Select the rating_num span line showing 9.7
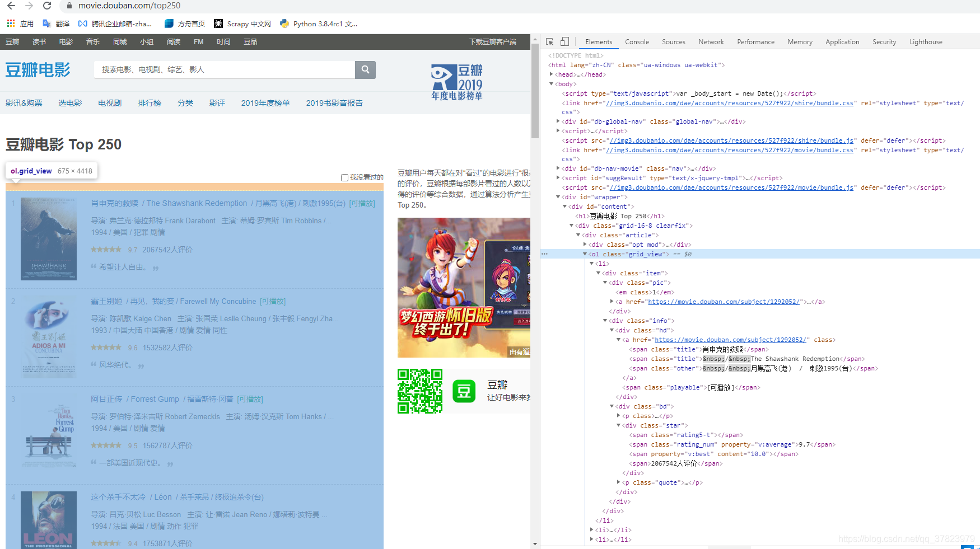Viewport: 980px width, 549px height. pos(732,444)
